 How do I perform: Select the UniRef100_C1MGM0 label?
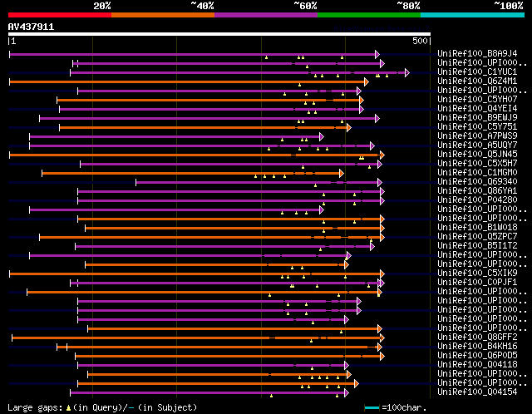point(477,173)
